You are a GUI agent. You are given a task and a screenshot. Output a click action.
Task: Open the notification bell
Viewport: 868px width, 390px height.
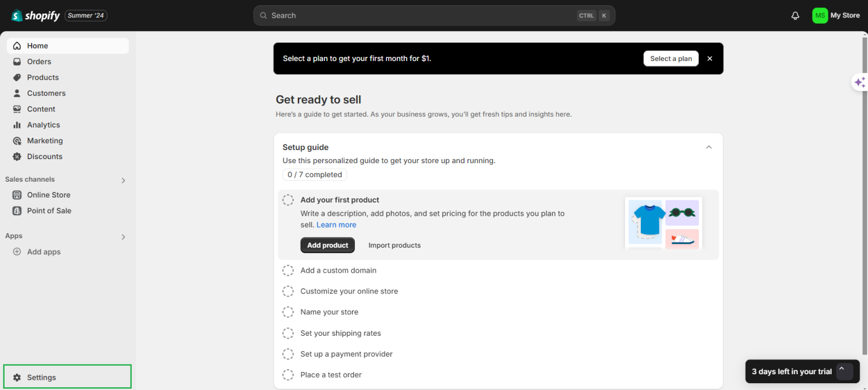coord(795,15)
